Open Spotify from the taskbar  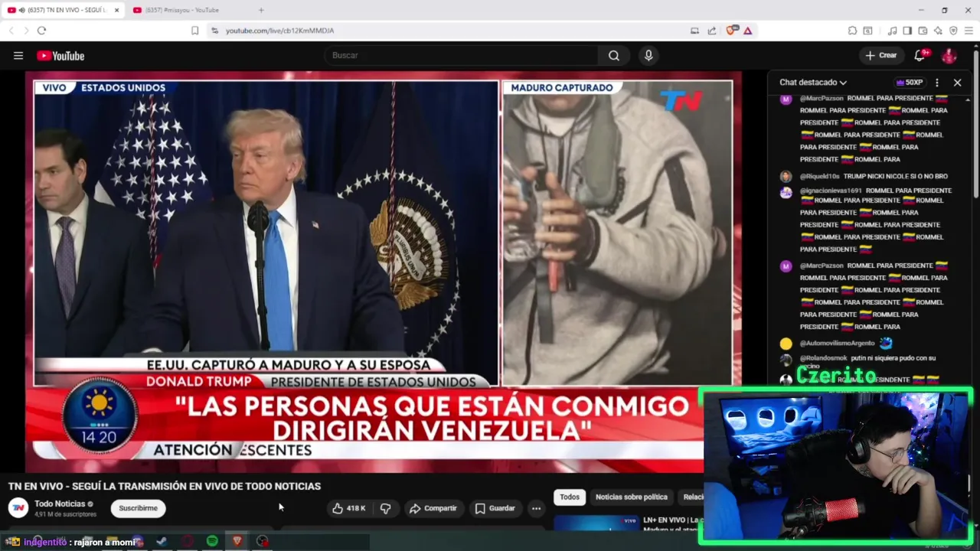pos(212,541)
